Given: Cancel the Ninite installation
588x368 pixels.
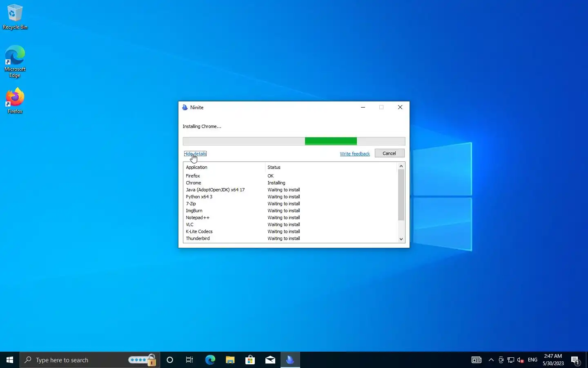Looking at the screenshot, I should [390, 153].
